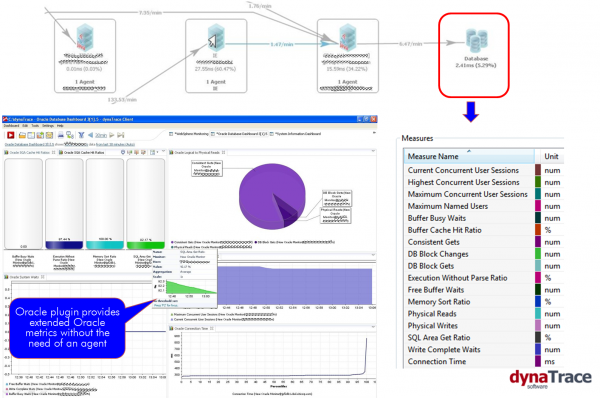The width and height of the screenshot is (600, 398).
Task: Open the Dashboard menu
Action: pyautogui.click(x=11, y=126)
